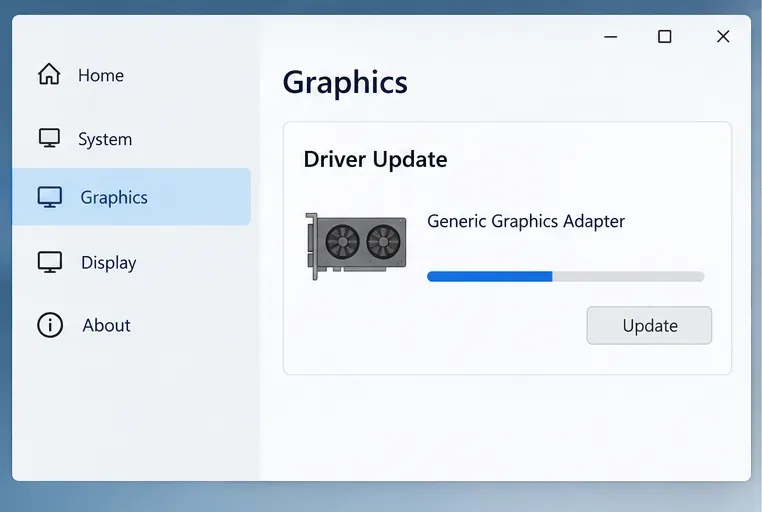Click the System monitor icon
Viewport: 762px width, 512px height.
point(49,138)
